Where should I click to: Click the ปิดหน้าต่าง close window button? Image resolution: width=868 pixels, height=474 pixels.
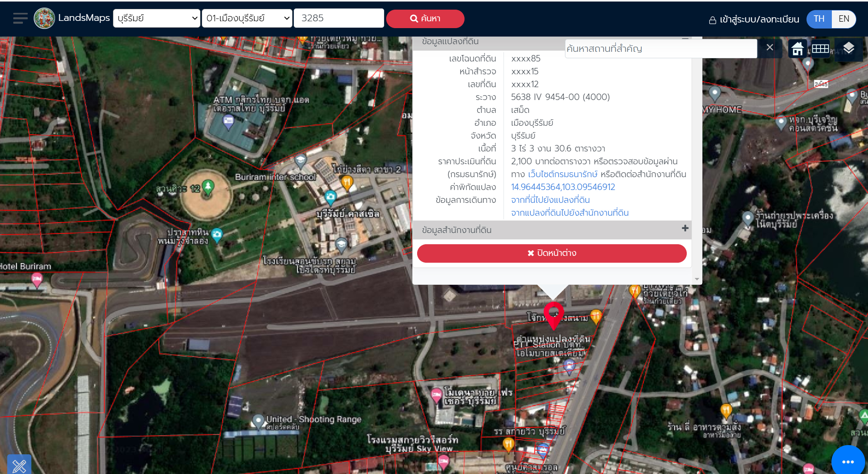(x=551, y=253)
